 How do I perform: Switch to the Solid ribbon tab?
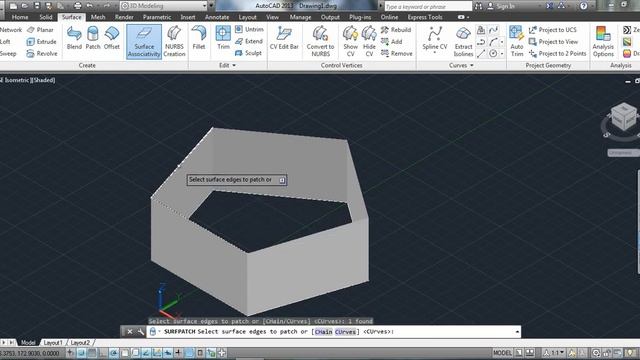[46, 17]
